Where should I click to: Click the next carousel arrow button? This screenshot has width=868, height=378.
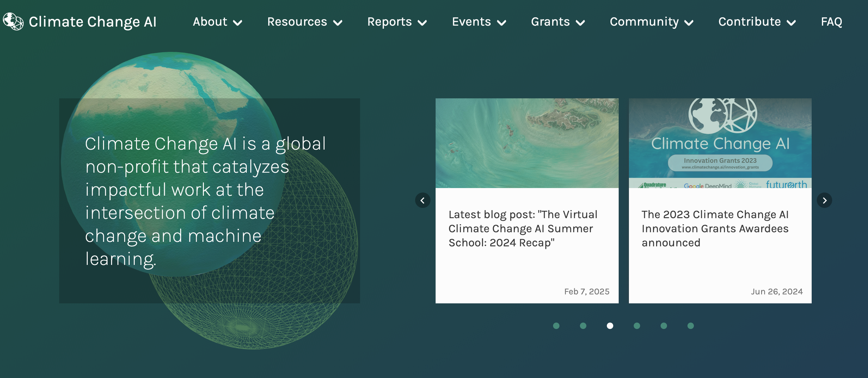point(824,200)
